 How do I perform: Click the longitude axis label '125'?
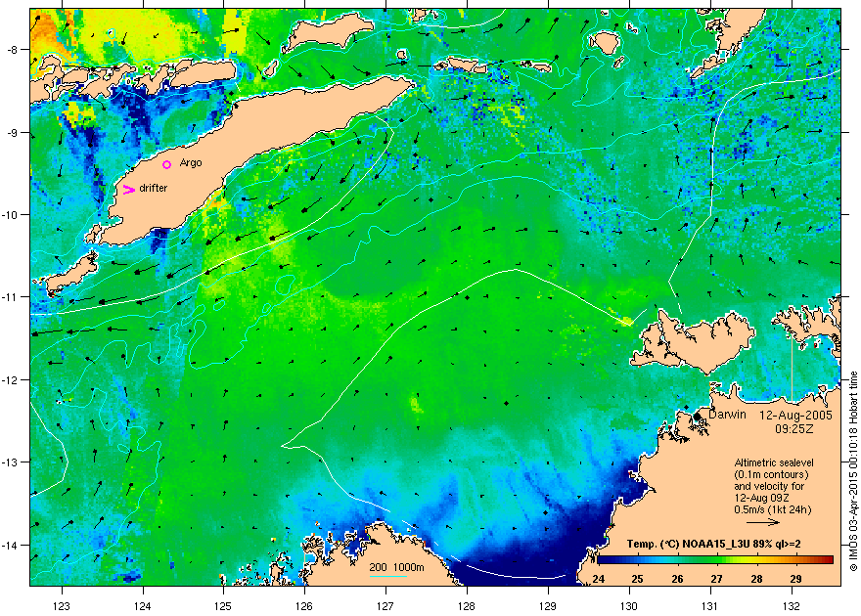[223, 606]
